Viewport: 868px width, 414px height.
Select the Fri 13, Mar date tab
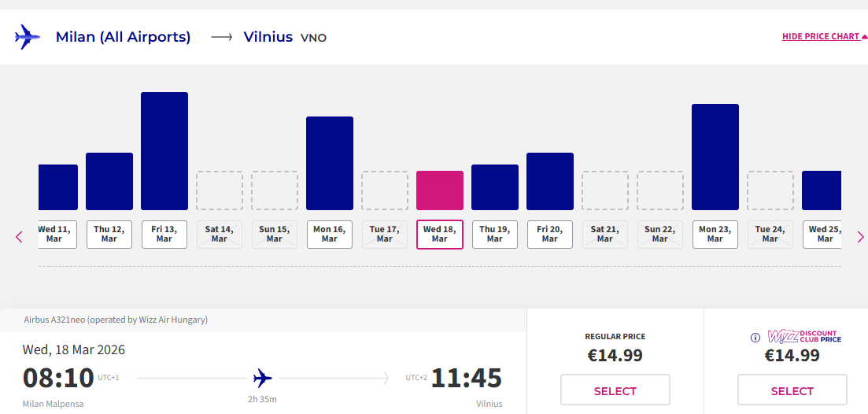point(164,234)
